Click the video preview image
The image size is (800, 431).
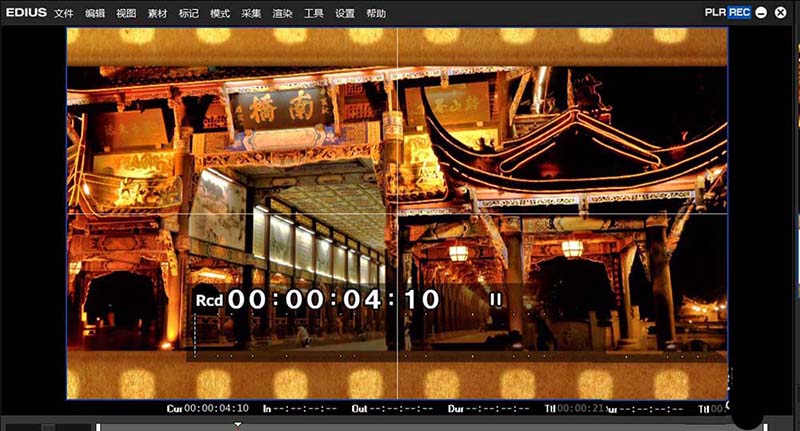point(397,214)
